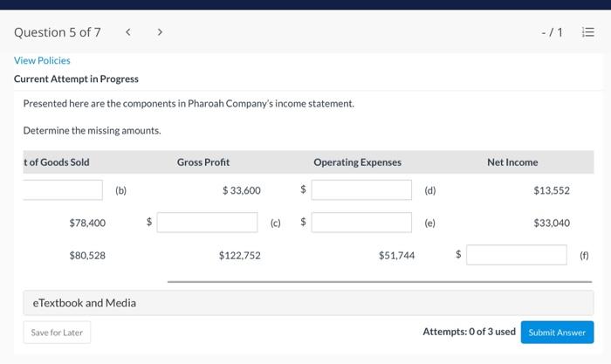Submit the answer with Submit Answer

pyautogui.click(x=557, y=333)
